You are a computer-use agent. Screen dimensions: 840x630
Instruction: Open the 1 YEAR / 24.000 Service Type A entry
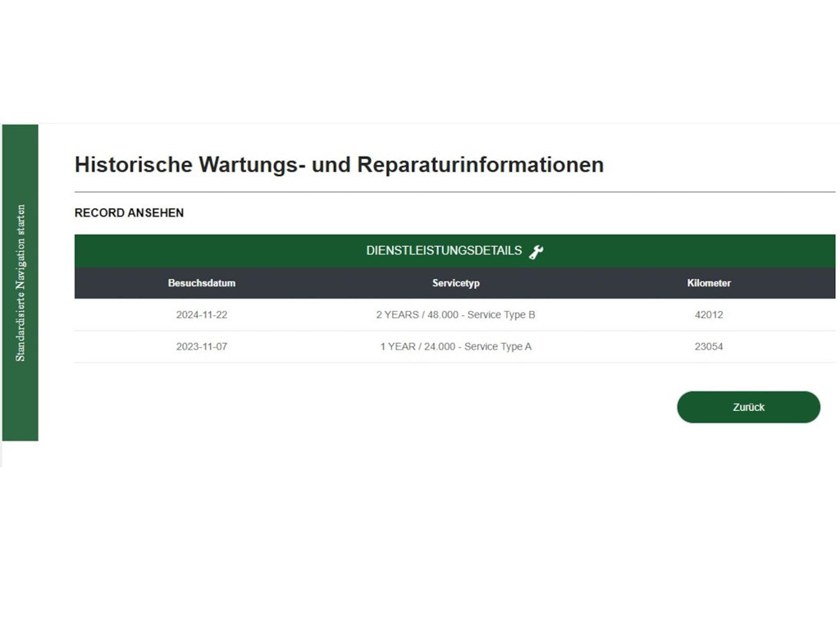[455, 347]
